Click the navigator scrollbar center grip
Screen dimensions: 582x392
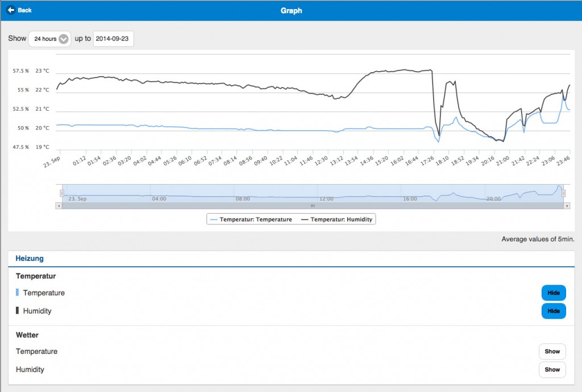click(x=312, y=206)
